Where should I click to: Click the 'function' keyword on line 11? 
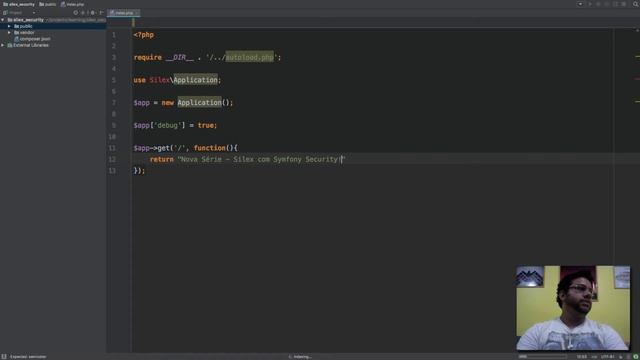[x=210, y=148]
